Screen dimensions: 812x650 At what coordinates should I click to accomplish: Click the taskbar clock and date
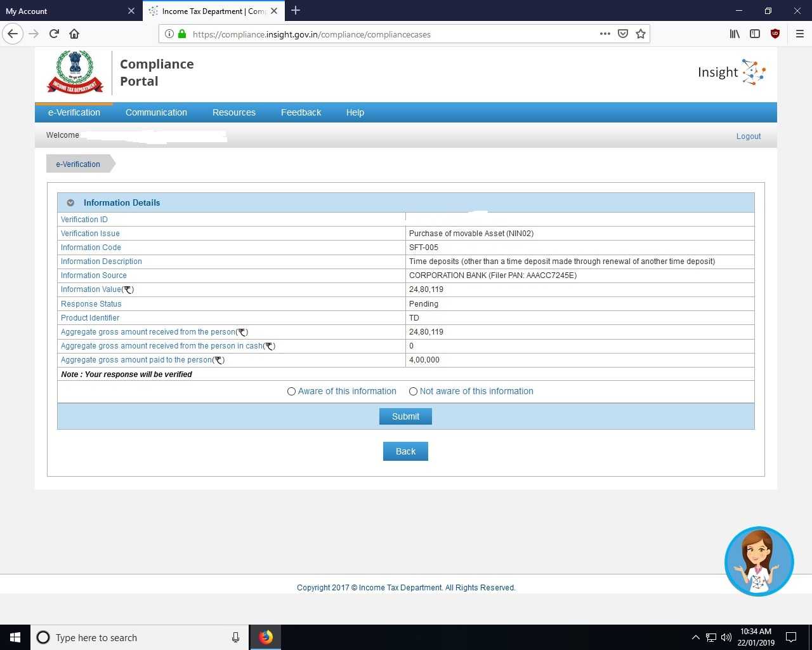point(756,637)
